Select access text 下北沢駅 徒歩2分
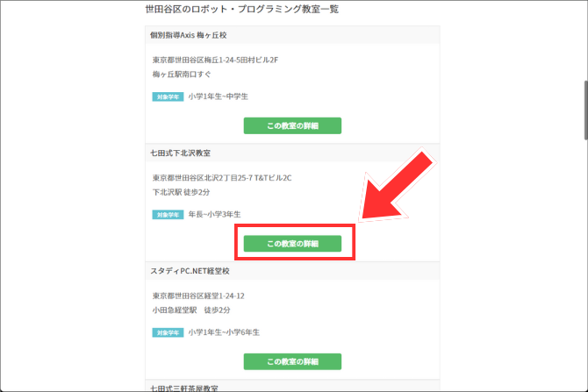588x392 pixels. pos(181,192)
